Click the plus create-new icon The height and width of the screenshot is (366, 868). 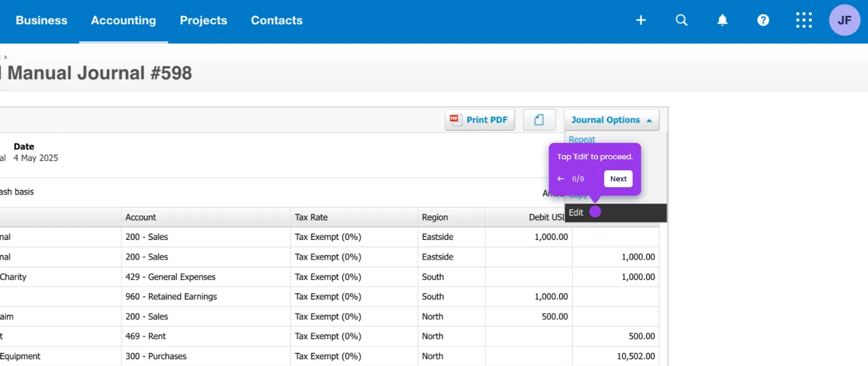[640, 20]
